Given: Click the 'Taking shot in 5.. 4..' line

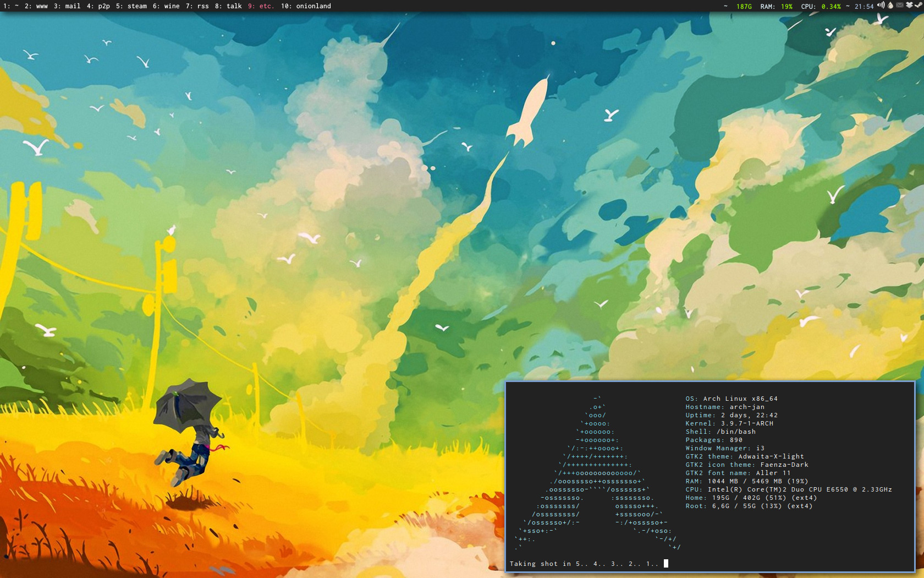Looking at the screenshot, I should click(x=584, y=564).
